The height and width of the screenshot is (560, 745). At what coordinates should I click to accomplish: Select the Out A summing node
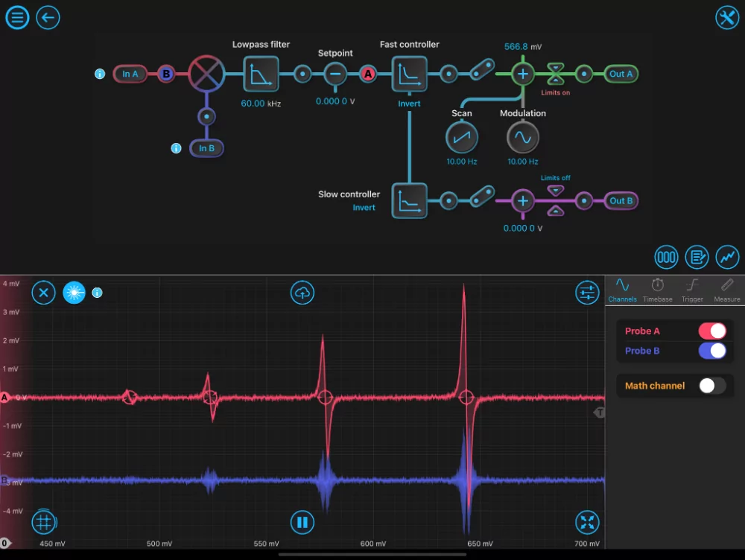click(523, 74)
